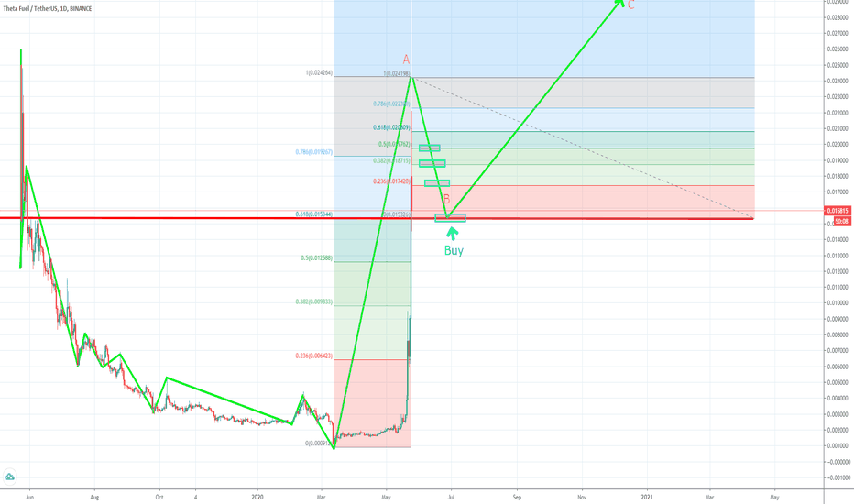The width and height of the screenshot is (854, 504).
Task: Click the 0.020000 price axis label
Action: click(x=838, y=145)
